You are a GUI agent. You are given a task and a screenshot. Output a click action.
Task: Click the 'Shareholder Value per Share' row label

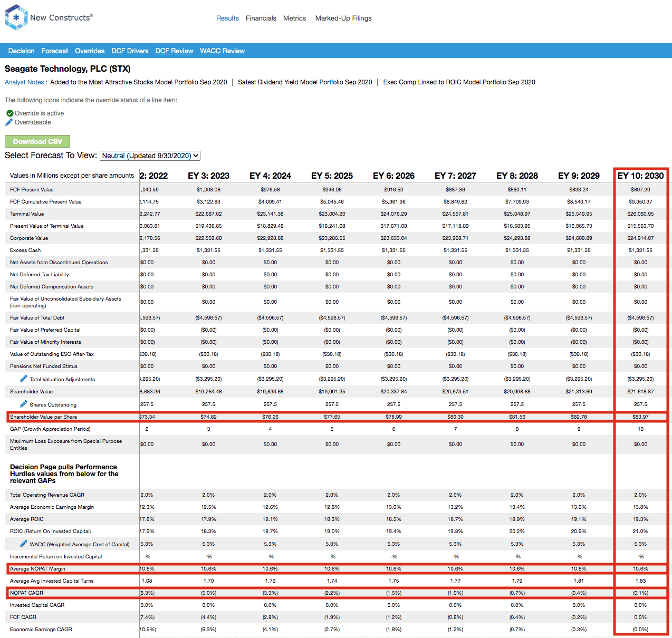[43, 417]
